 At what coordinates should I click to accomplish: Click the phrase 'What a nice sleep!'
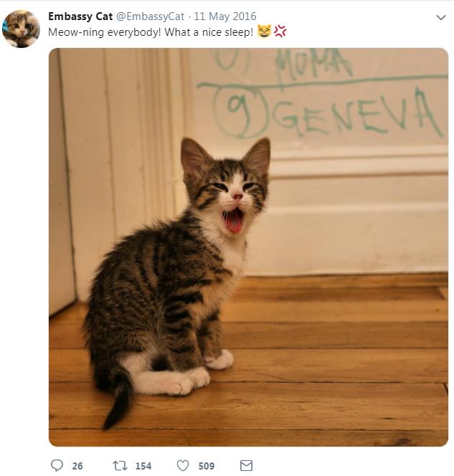pos(209,32)
